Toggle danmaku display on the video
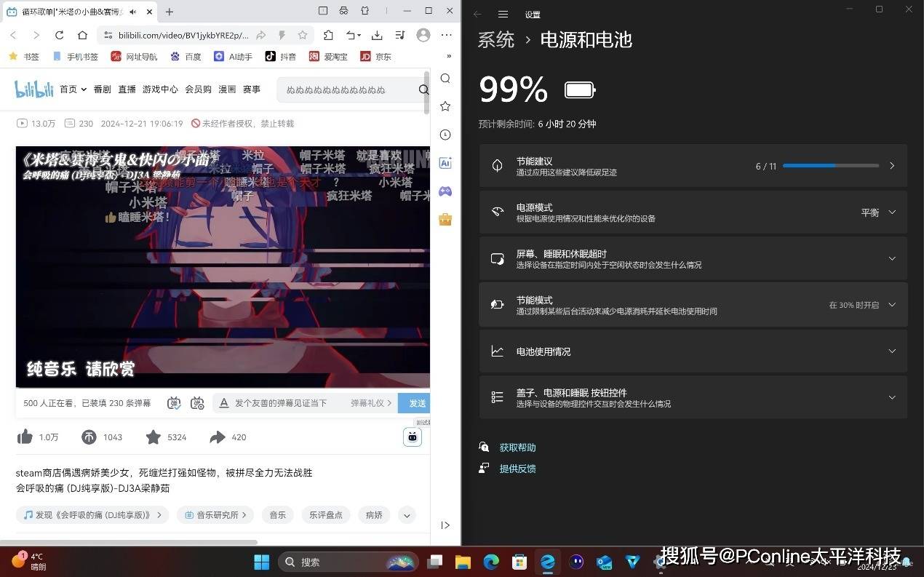This screenshot has height=577, width=924. [x=174, y=403]
